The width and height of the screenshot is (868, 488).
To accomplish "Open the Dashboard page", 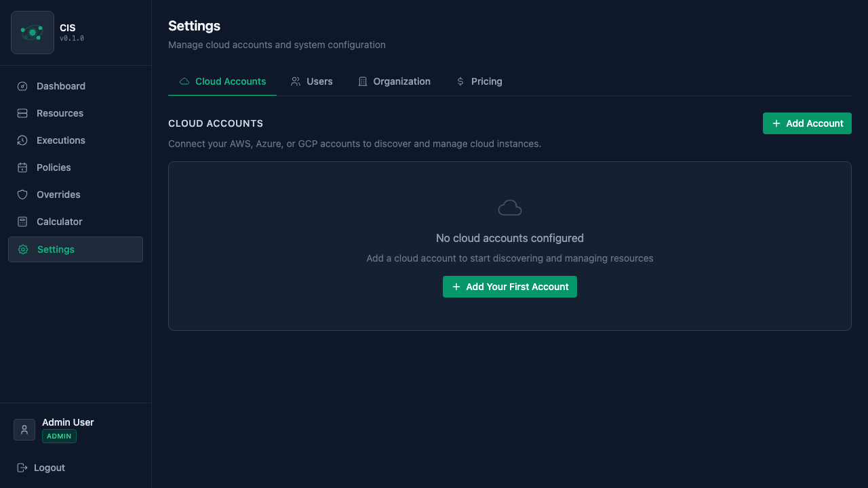I will (75, 86).
